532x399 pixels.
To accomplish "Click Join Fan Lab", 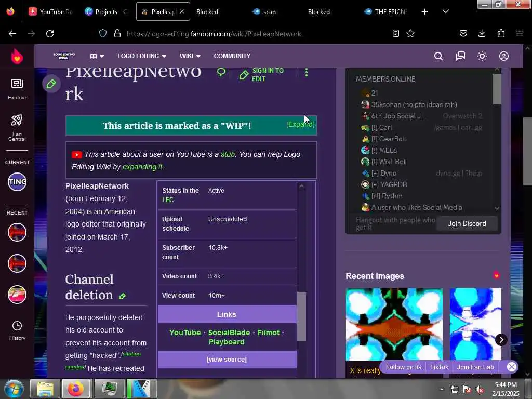I will click(x=475, y=367).
